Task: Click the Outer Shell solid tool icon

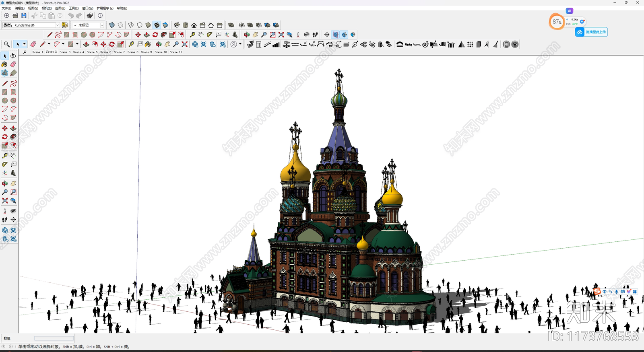Action: click(x=231, y=25)
